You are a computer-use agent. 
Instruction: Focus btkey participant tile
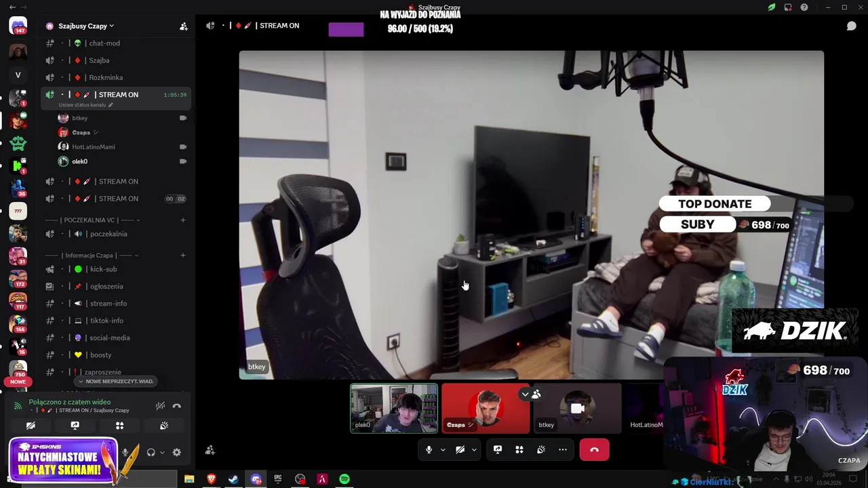(577, 408)
